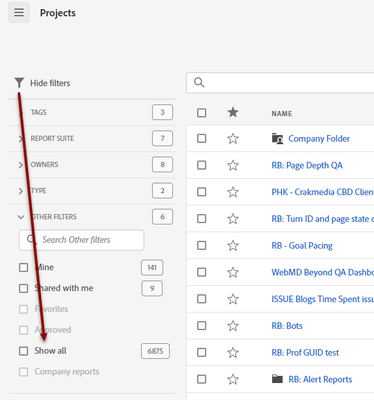
Task: Check the RB: Turn ID row checkbox
Action: (x=202, y=218)
